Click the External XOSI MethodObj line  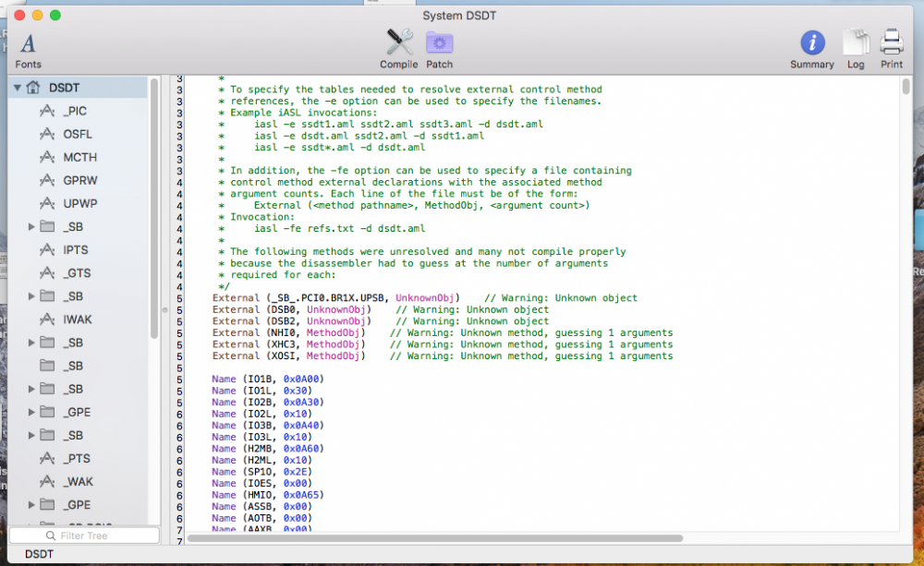click(x=442, y=355)
